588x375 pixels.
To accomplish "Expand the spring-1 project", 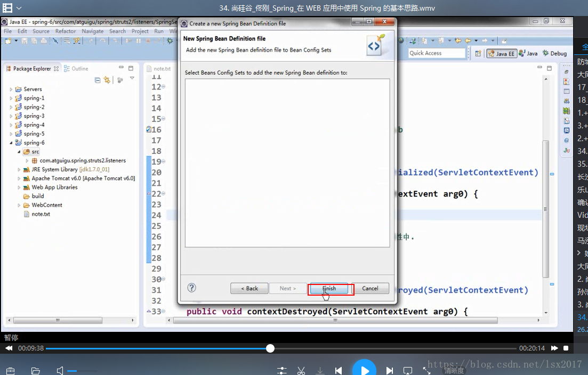I will (x=11, y=98).
